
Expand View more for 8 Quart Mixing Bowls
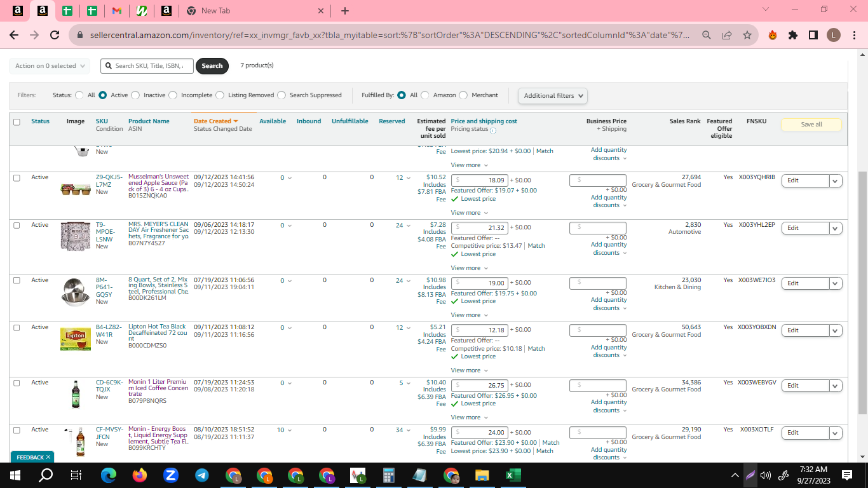tap(470, 315)
